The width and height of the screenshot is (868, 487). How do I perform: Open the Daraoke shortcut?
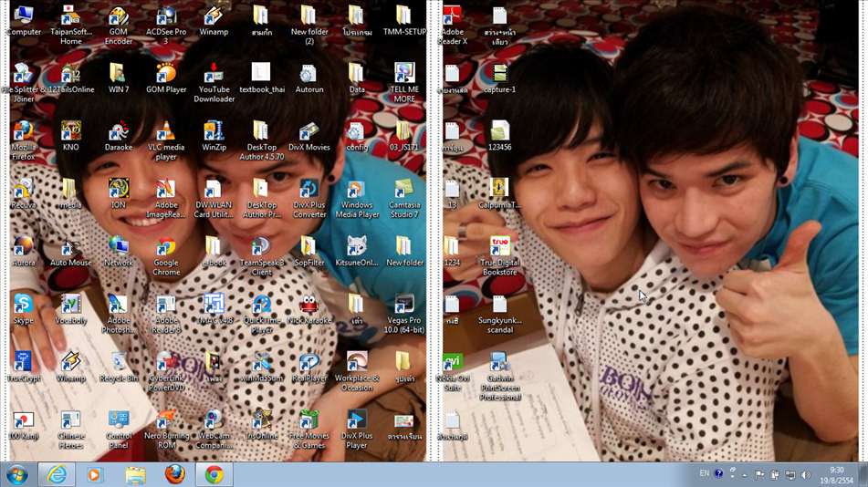[119, 136]
